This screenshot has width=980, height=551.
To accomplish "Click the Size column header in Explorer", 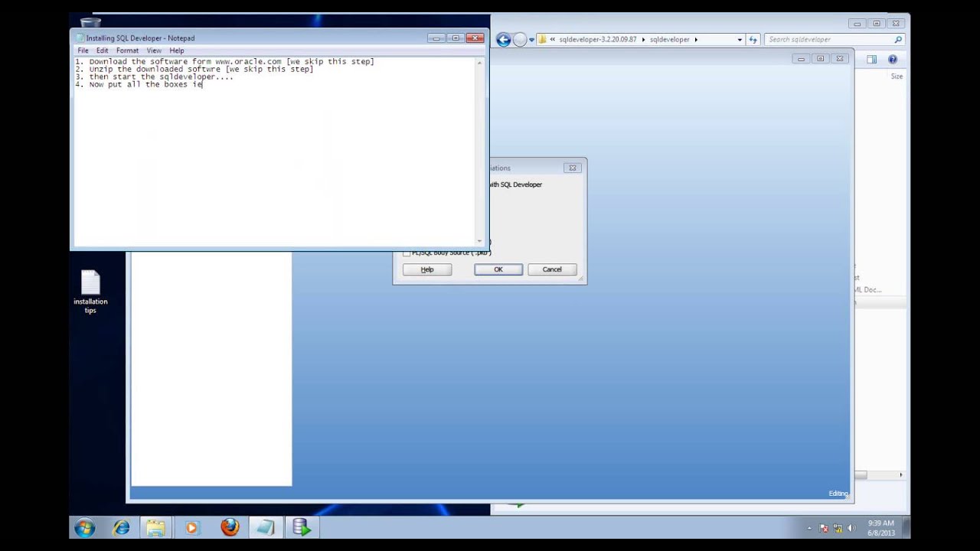I will [897, 77].
